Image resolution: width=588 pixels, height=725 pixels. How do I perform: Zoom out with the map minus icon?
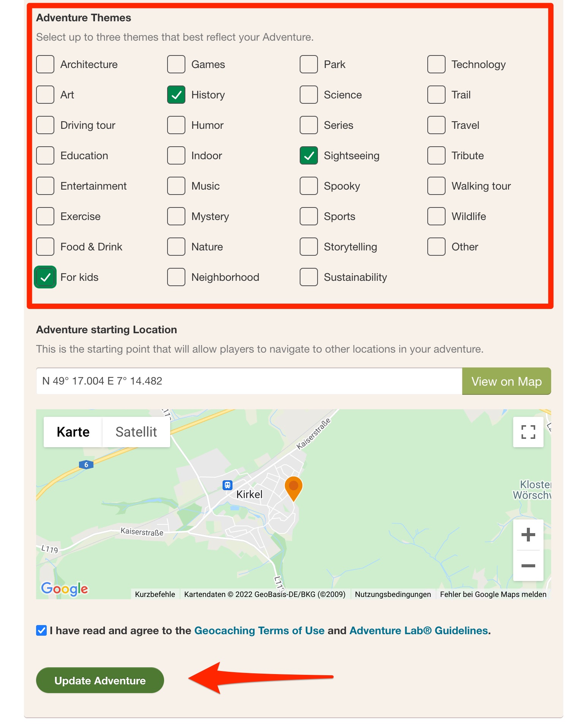click(528, 566)
